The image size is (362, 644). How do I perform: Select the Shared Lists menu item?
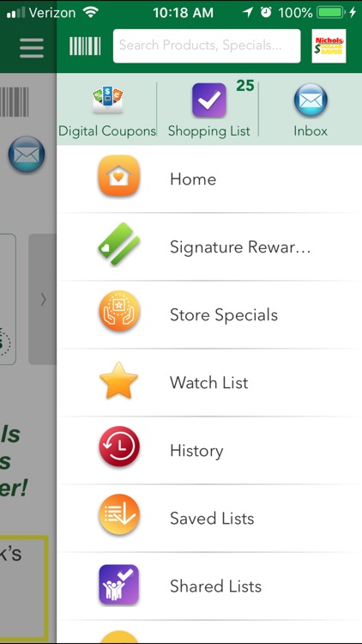[x=209, y=586]
